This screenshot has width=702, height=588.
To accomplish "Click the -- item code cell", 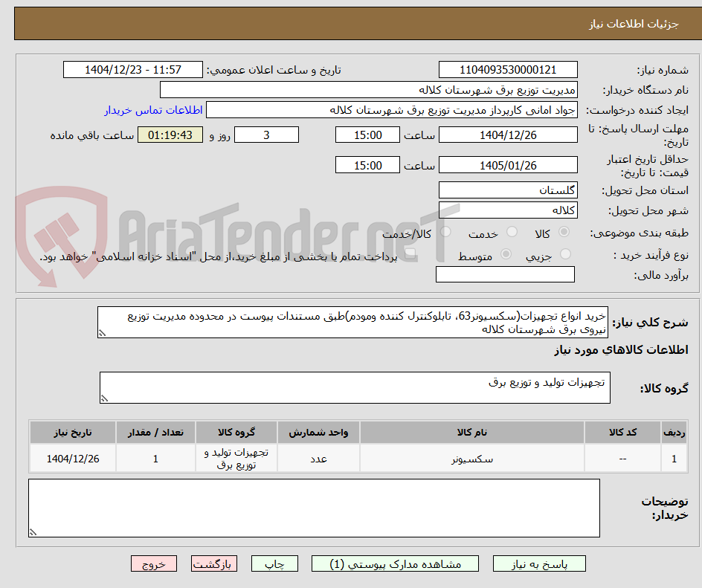I will point(622,459).
